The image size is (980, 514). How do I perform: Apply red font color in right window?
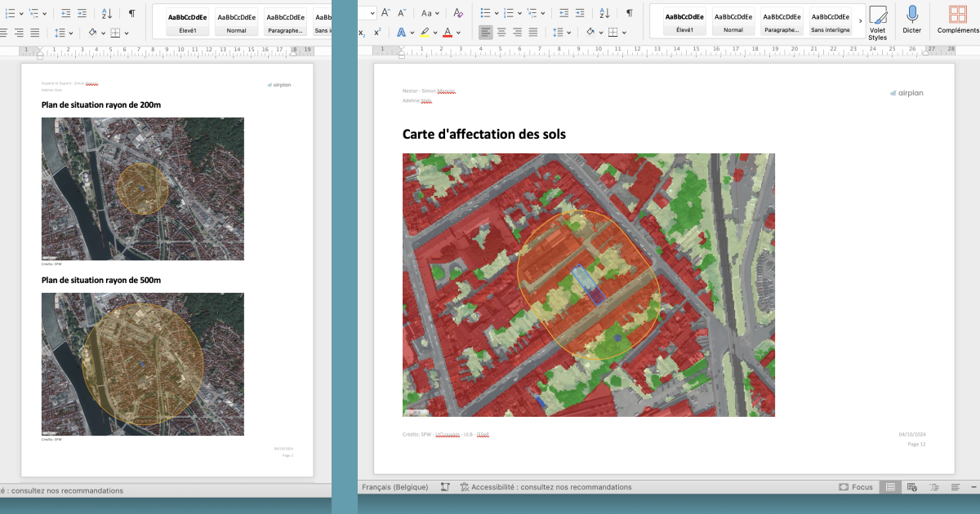(448, 32)
